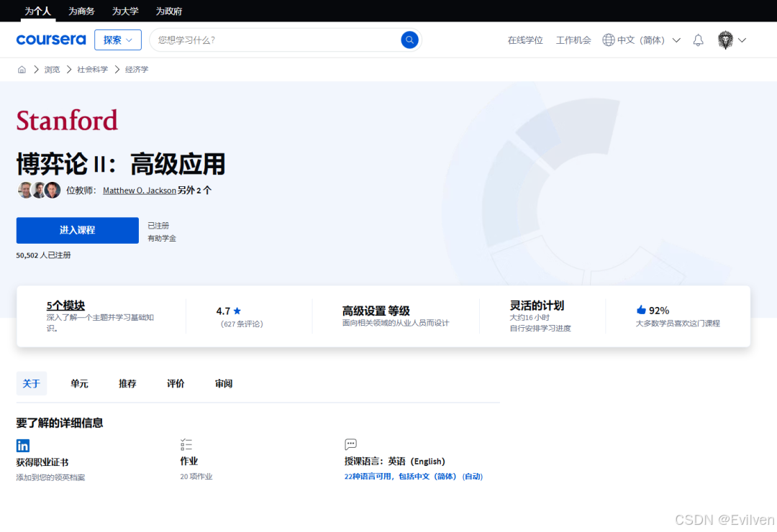The height and width of the screenshot is (532, 777).
Task: Select the 关于 tab
Action: pos(31,383)
